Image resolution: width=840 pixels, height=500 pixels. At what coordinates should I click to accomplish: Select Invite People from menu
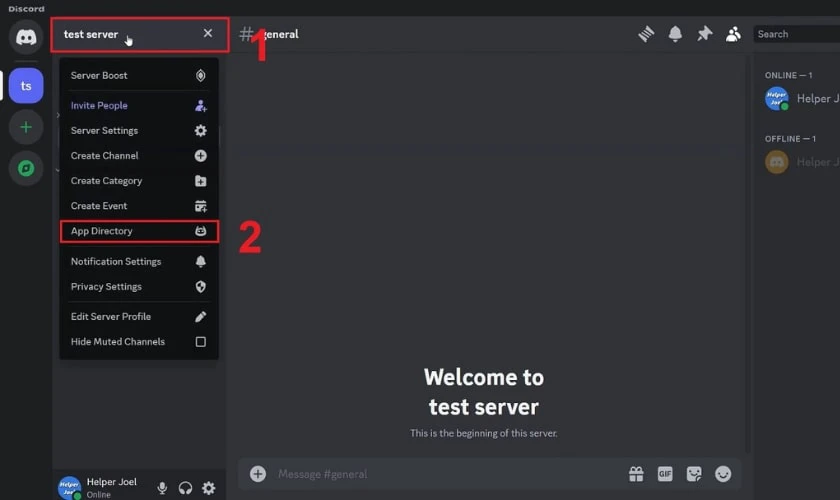pos(139,106)
